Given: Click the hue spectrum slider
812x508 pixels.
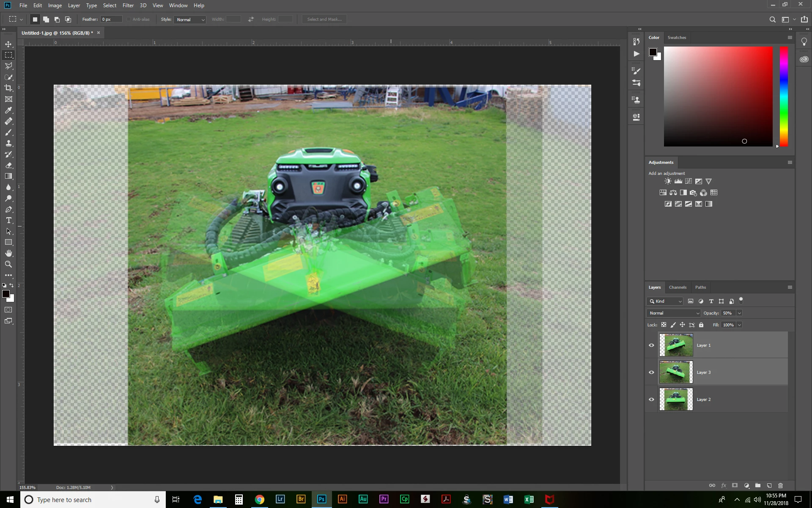Looking at the screenshot, I should click(x=784, y=97).
